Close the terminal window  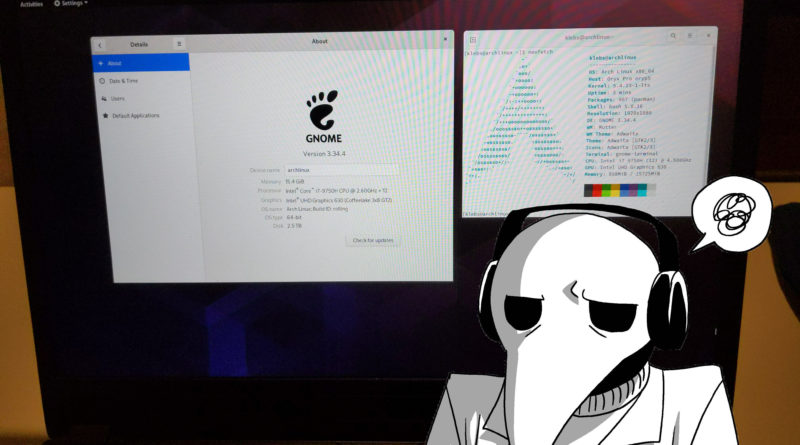[708, 35]
